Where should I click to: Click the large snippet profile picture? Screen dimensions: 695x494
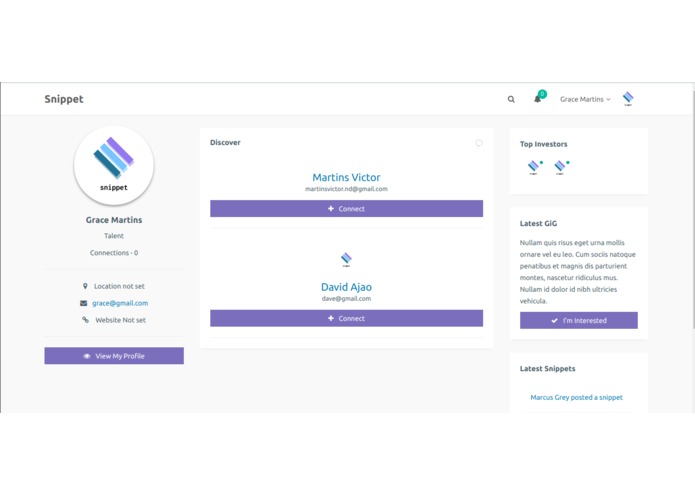(x=114, y=165)
